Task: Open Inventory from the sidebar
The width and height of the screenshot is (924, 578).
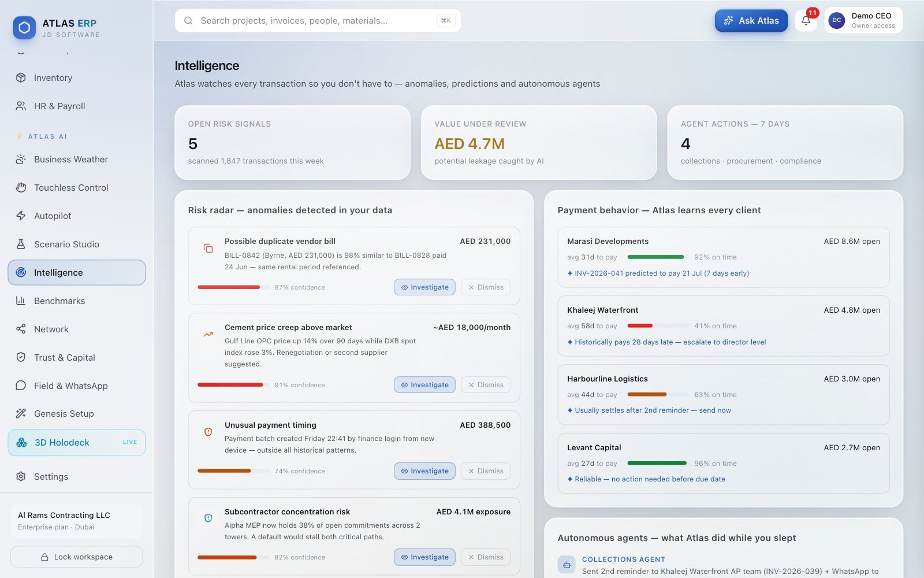Action: tap(77, 78)
